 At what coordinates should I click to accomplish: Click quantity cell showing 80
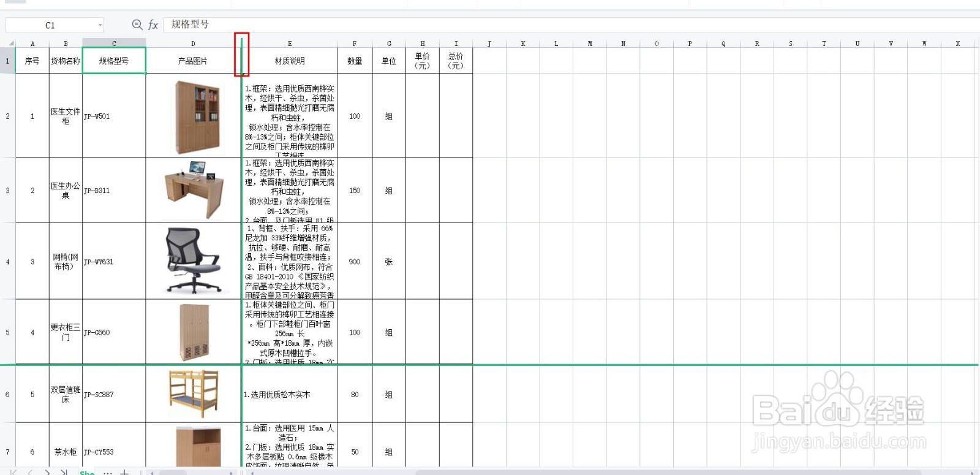pyautogui.click(x=355, y=395)
